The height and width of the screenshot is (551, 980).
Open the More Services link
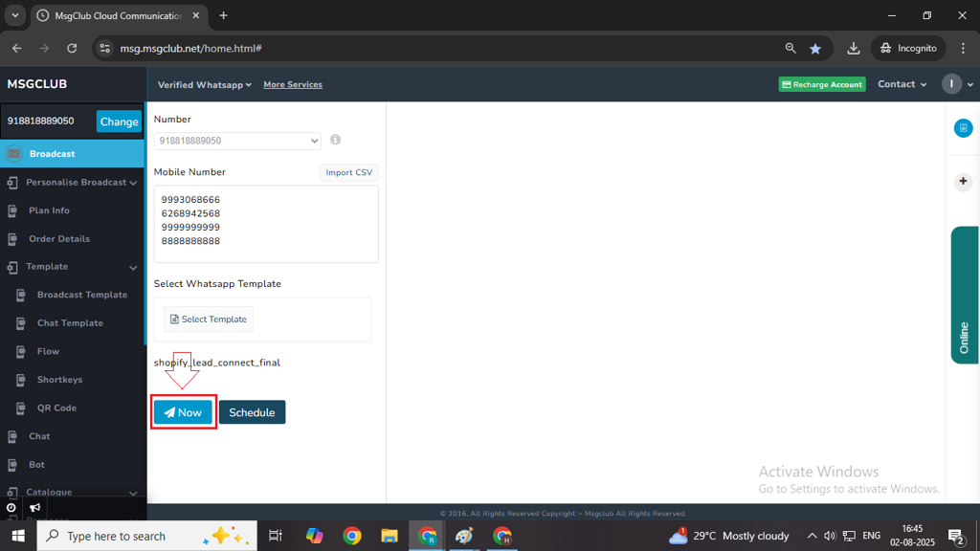[x=293, y=84]
